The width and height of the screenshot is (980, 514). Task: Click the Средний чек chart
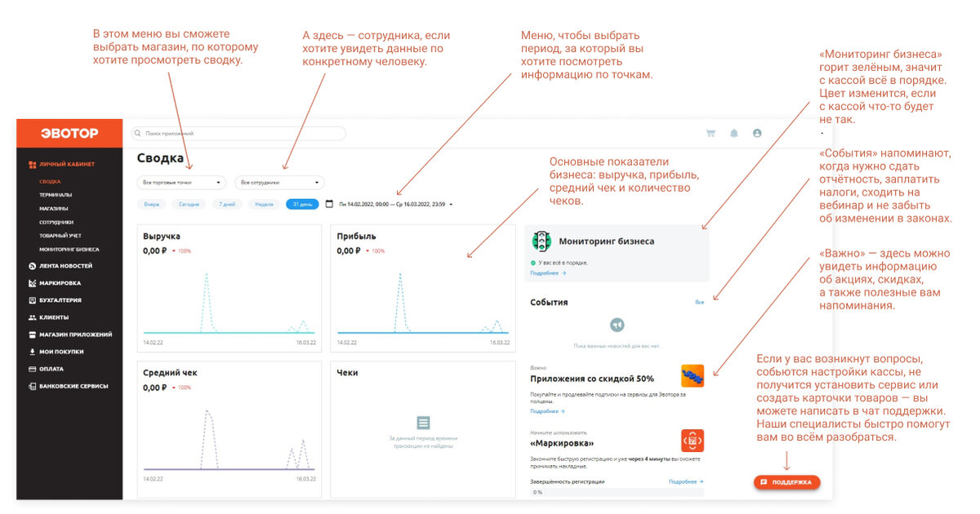(x=231, y=439)
